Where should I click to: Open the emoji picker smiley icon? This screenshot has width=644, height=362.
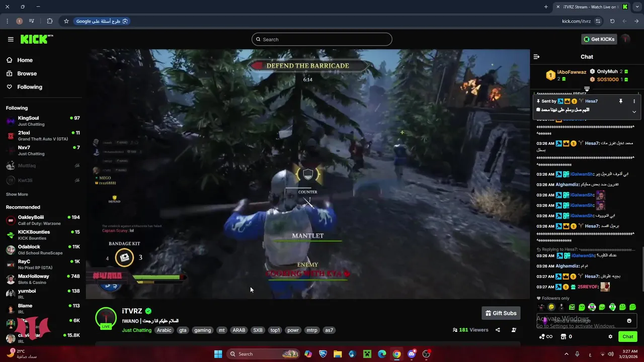pos(629,321)
